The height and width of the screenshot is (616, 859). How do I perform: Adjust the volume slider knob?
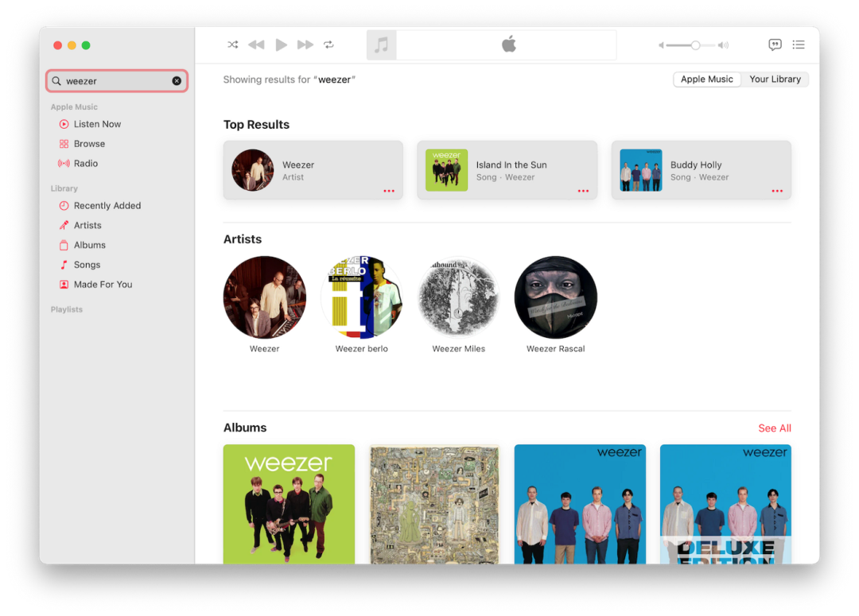coord(695,45)
